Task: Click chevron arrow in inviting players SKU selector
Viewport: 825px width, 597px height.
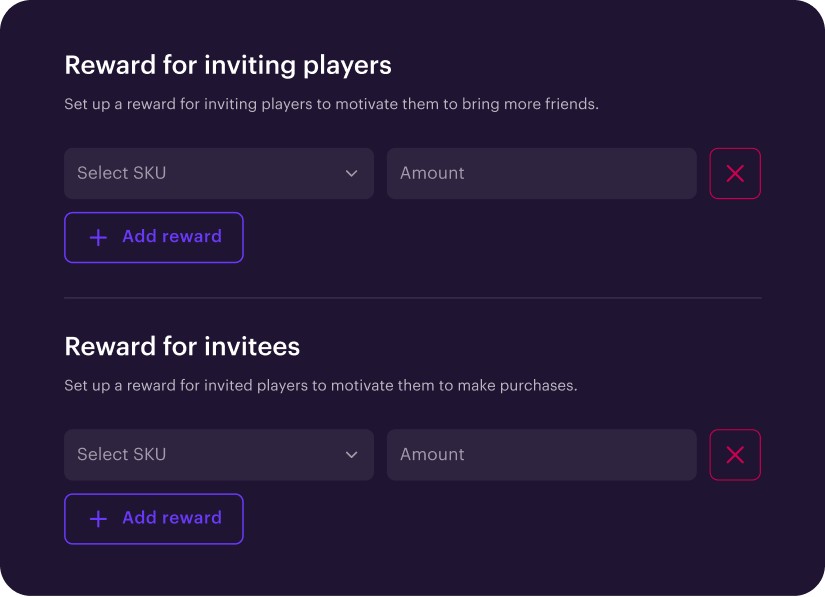Action: point(352,174)
